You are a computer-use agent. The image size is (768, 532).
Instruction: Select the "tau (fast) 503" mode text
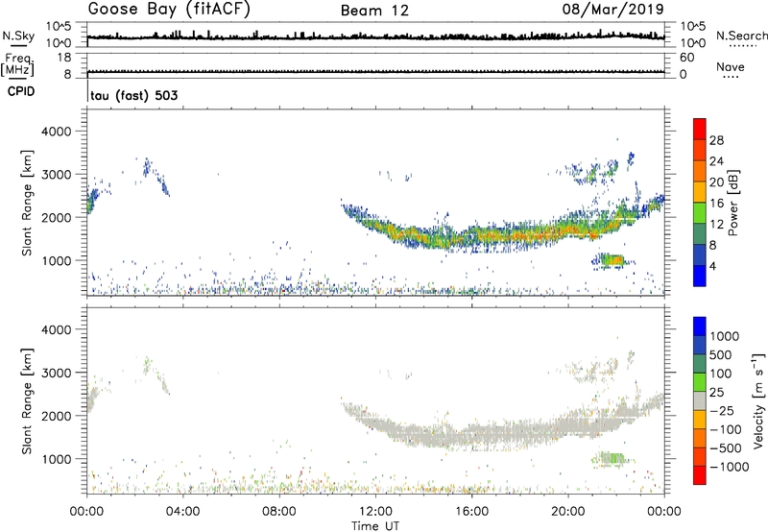[x=134, y=95]
